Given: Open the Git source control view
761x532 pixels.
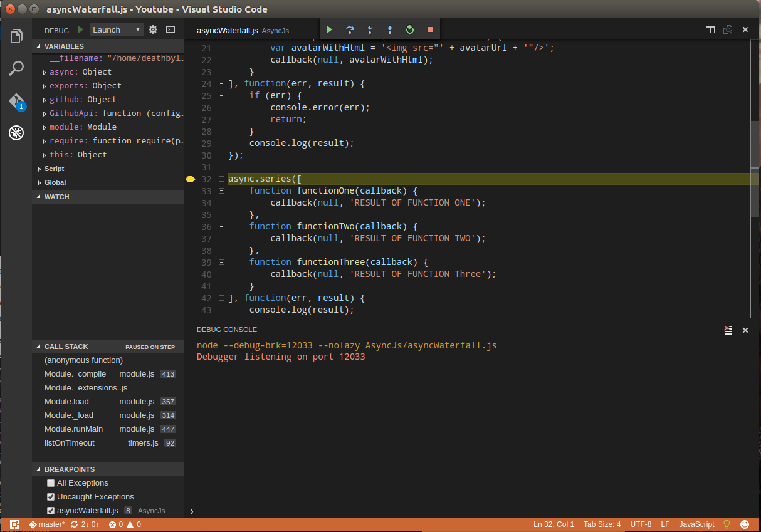Looking at the screenshot, I should point(16,102).
